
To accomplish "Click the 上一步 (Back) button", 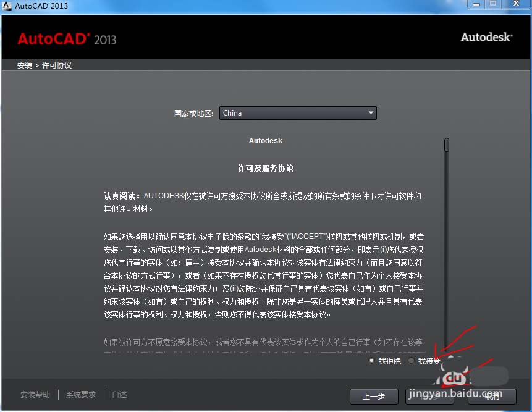I will tap(374, 397).
